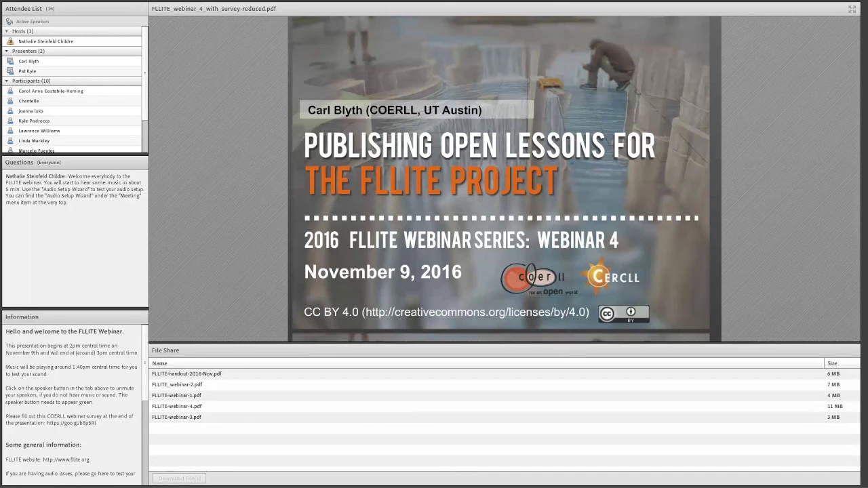Click the Creative Commons BY license badge
The width and height of the screenshot is (868, 488).
click(x=624, y=313)
